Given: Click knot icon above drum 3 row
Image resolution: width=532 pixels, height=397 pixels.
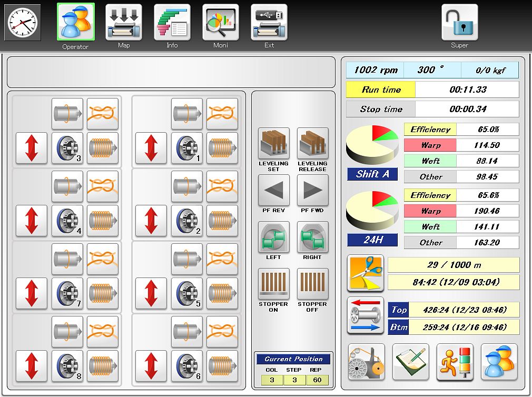Looking at the screenshot, I should point(103,114).
